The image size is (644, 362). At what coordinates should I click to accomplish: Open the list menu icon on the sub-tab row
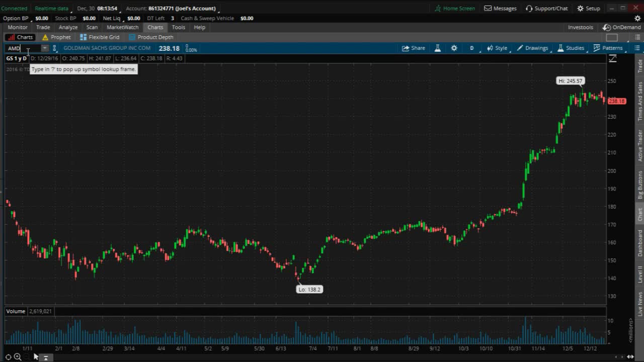pyautogui.click(x=637, y=37)
